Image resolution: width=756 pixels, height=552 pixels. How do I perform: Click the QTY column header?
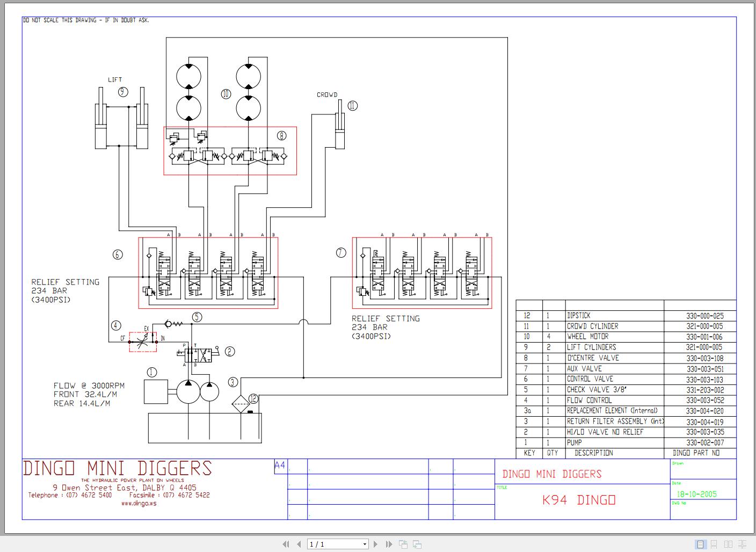(553, 453)
